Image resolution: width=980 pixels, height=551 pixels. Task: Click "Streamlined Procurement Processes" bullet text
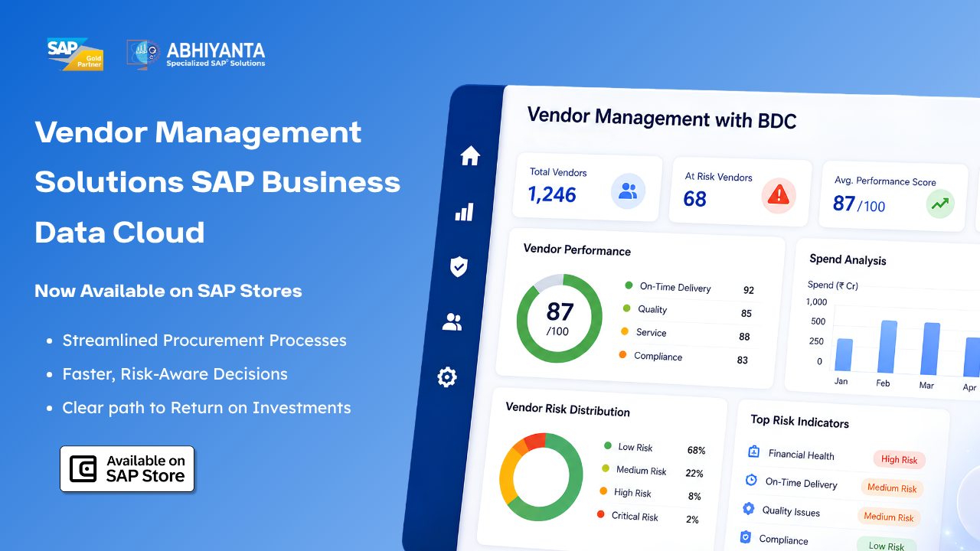click(204, 341)
